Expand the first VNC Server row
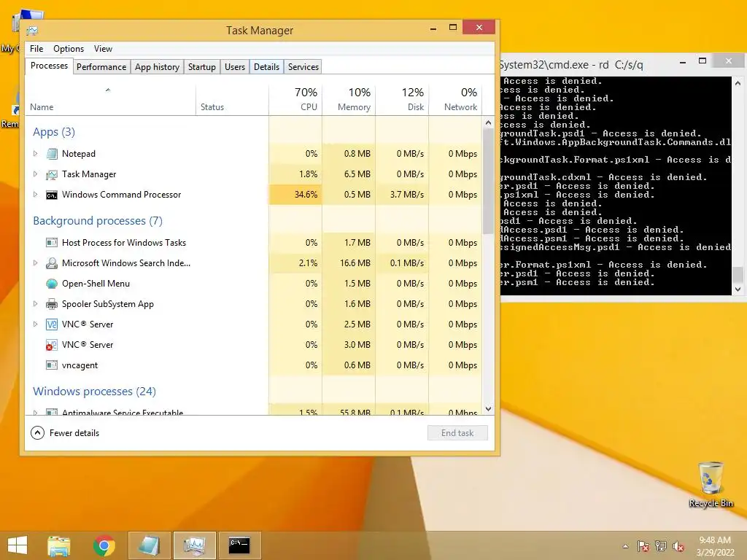 35,324
